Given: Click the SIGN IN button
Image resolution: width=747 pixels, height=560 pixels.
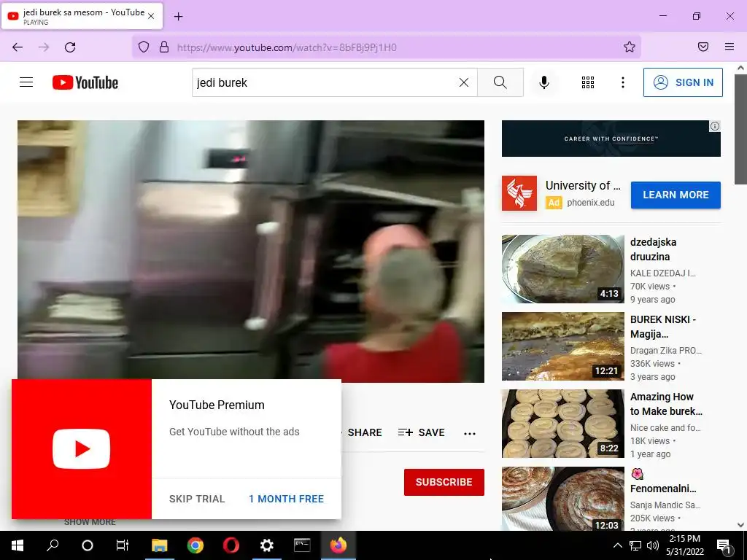Looking at the screenshot, I should pos(683,82).
